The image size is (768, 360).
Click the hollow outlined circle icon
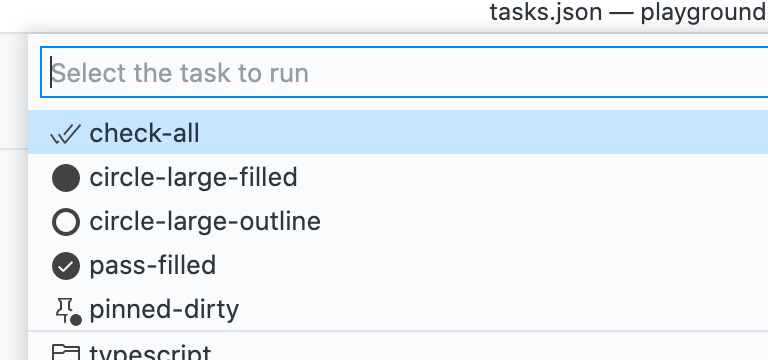tap(66, 221)
